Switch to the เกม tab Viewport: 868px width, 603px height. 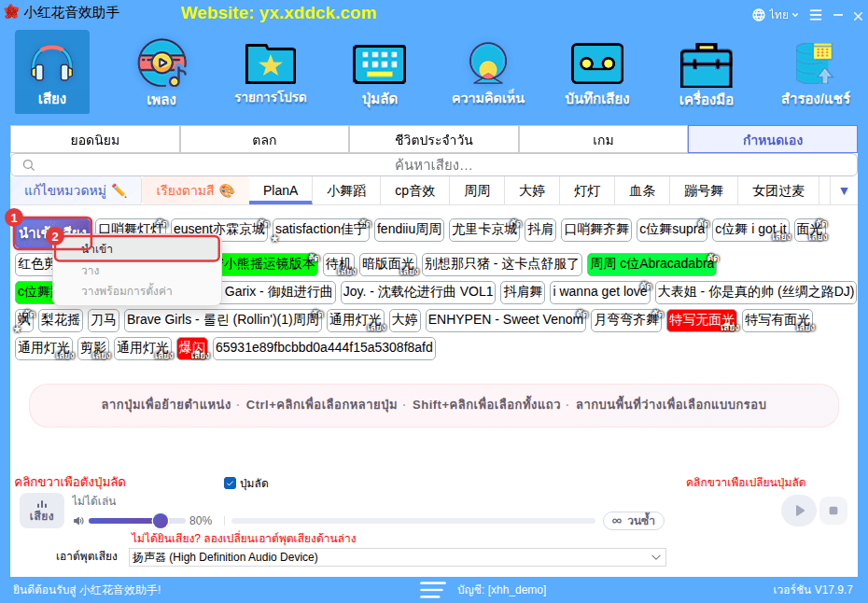pos(603,139)
